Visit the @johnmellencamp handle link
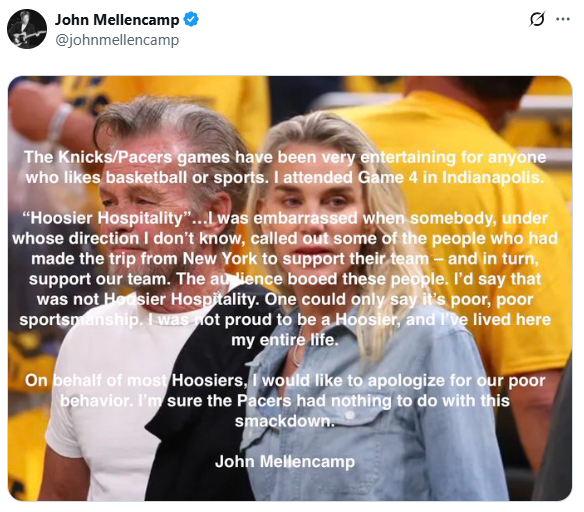Screen dimensions: 584x512 click(x=117, y=40)
